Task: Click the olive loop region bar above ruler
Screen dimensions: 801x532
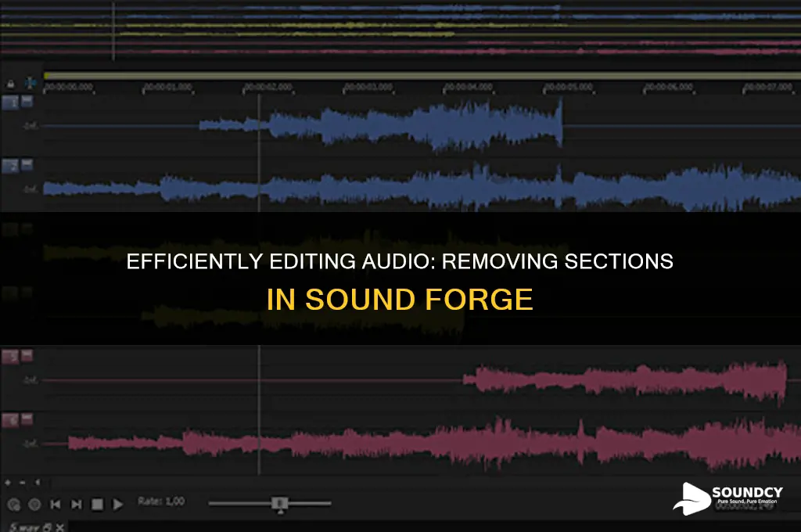Action: (422, 76)
